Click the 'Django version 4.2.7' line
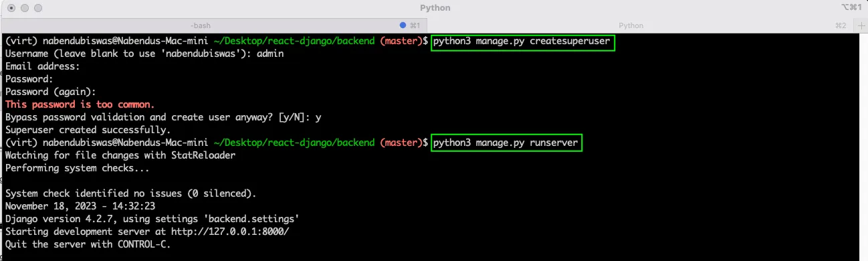 pos(152,219)
